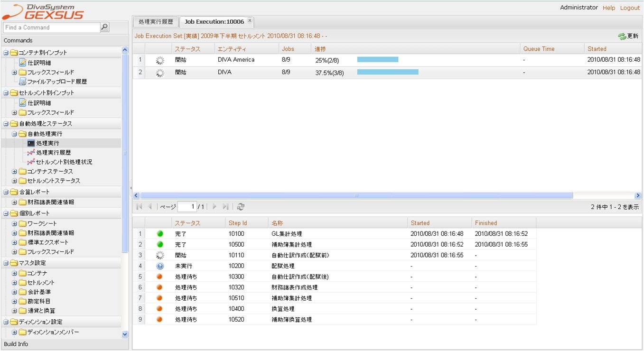This screenshot has width=644, height=351.
Task: Go to the previous page with pager arrow
Action: click(150, 206)
